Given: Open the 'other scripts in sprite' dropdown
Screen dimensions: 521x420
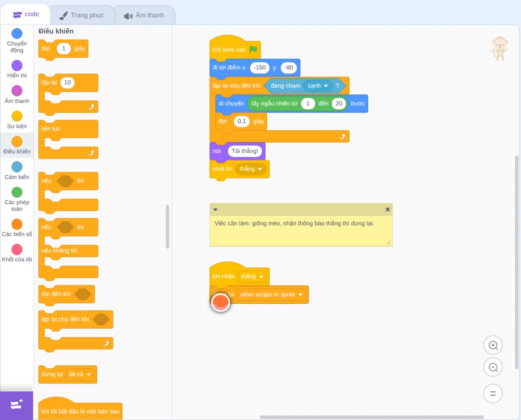Looking at the screenshot, I should click(x=271, y=294).
